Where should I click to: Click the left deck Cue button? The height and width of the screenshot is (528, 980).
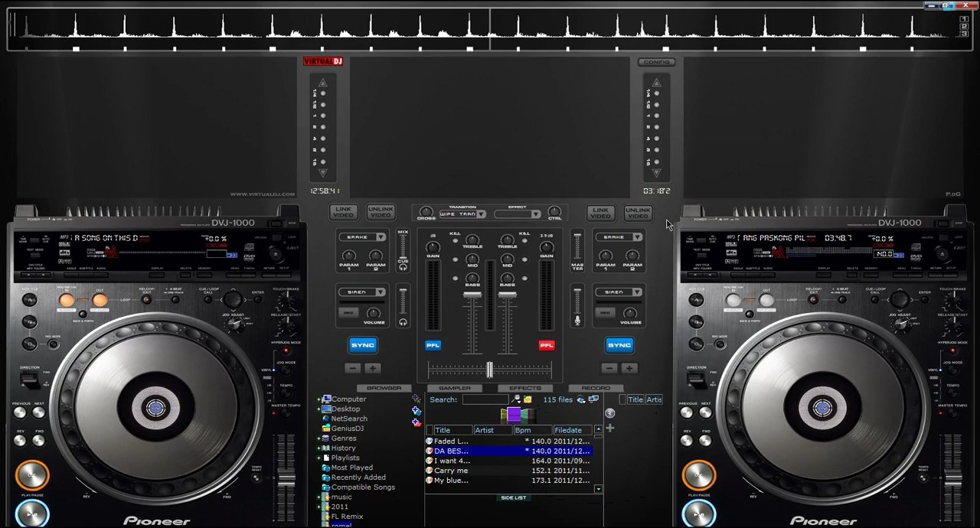(x=31, y=474)
